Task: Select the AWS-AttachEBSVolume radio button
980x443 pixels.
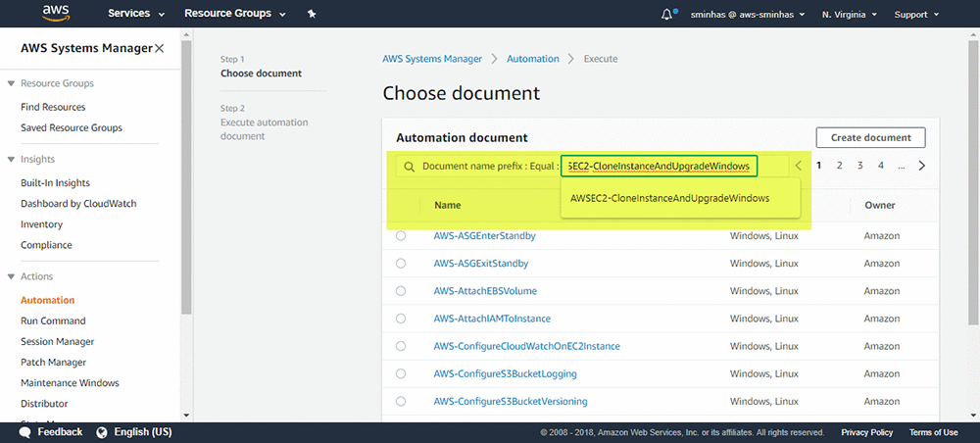Action: [x=401, y=291]
